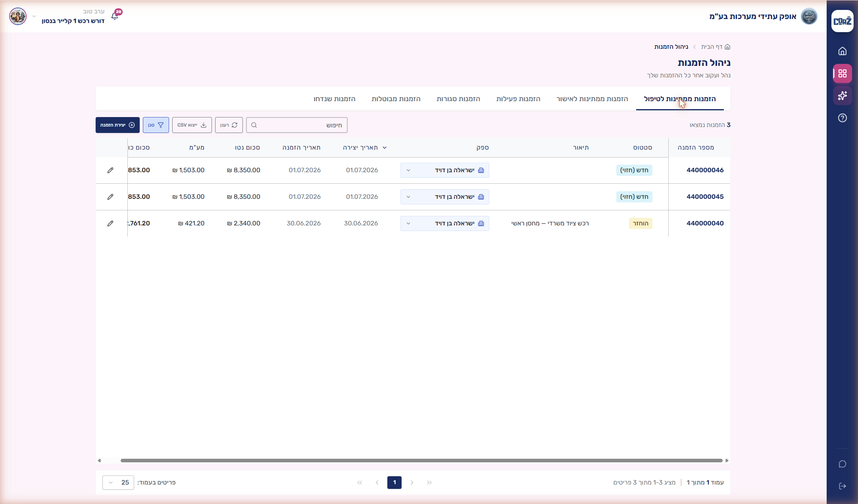858x504 pixels.
Task: Open the chat bubble icon in sidebar
Action: pyautogui.click(x=842, y=464)
